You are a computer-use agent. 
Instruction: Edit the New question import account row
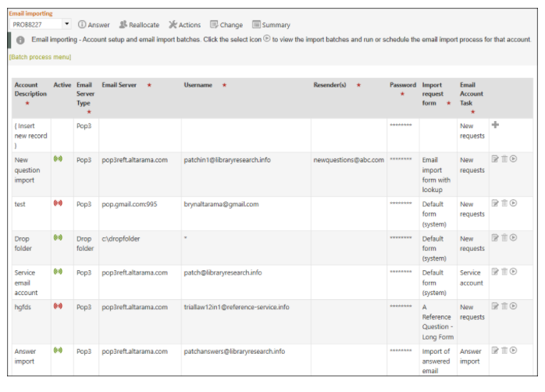point(495,159)
